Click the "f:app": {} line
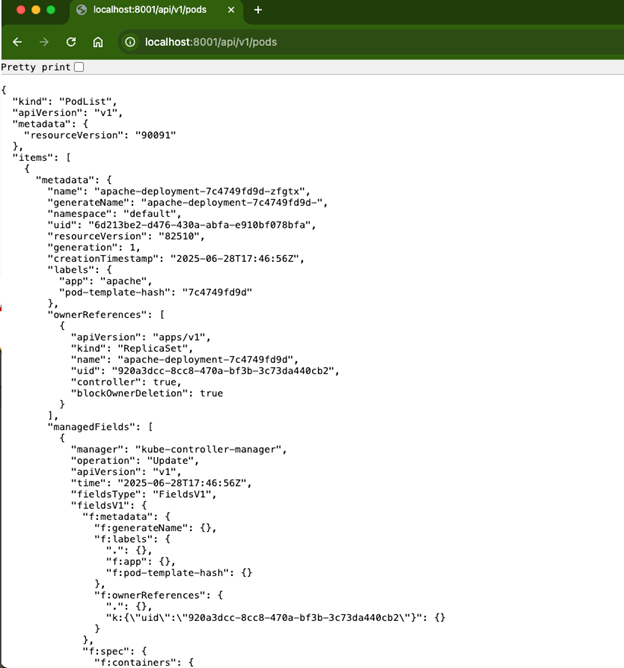Screen dimensions: 624x668 [x=141, y=561]
